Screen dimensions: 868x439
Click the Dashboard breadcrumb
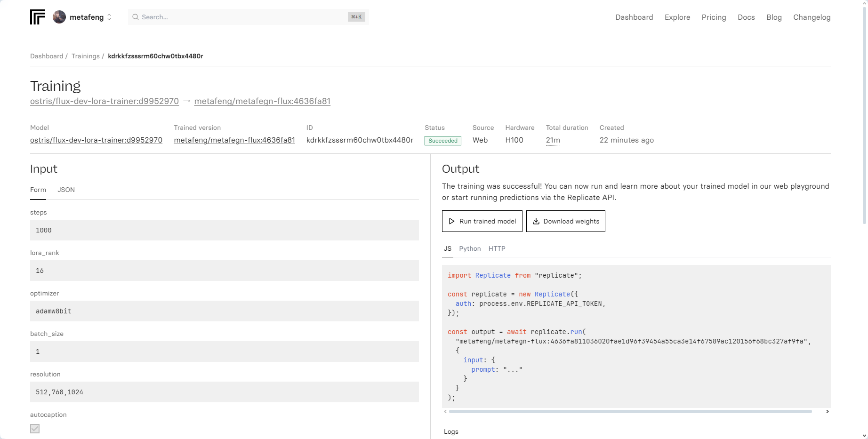47,56
